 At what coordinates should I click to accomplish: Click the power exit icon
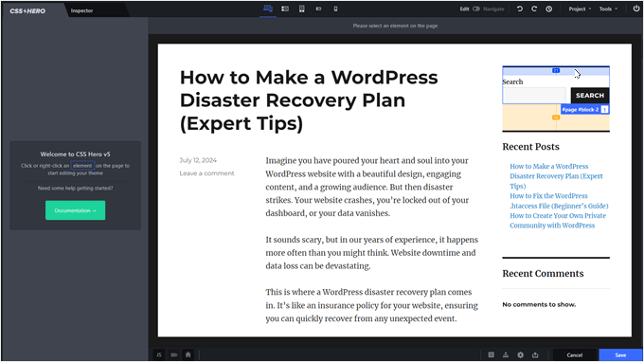(x=636, y=9)
